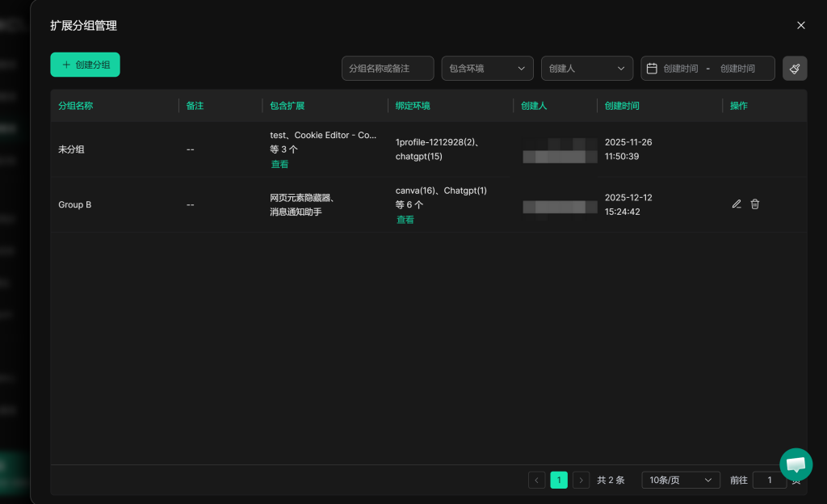Select the Group B row name
Viewport: 827px width, 504px height.
(75, 204)
